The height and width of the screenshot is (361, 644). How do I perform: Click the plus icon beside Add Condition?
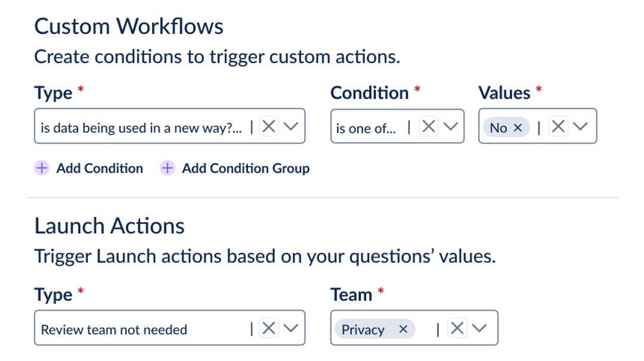tap(41, 169)
